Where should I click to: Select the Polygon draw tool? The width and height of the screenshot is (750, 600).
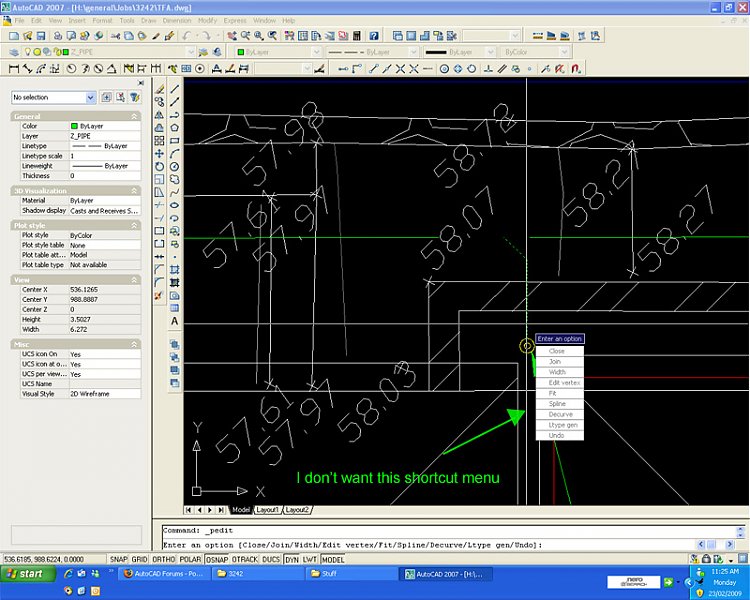(x=175, y=128)
